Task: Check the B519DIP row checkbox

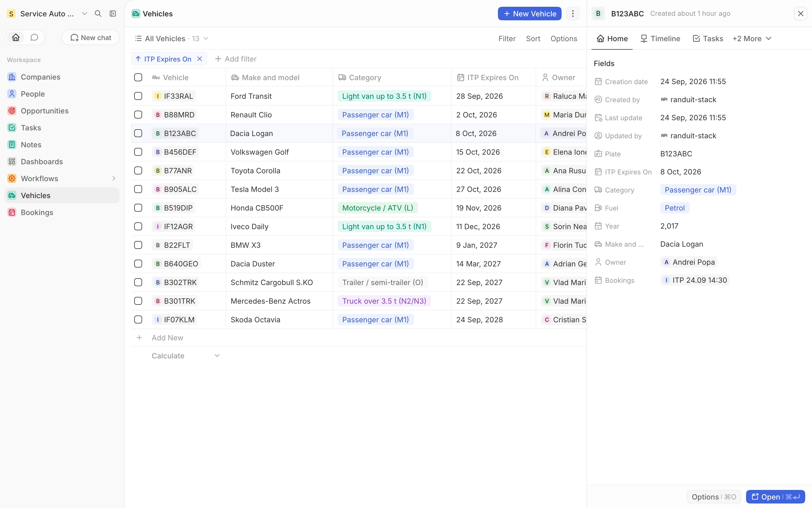Action: (x=138, y=208)
